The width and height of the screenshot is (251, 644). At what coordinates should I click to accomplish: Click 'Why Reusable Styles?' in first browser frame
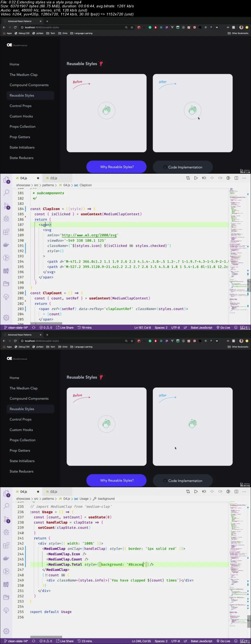click(116, 167)
